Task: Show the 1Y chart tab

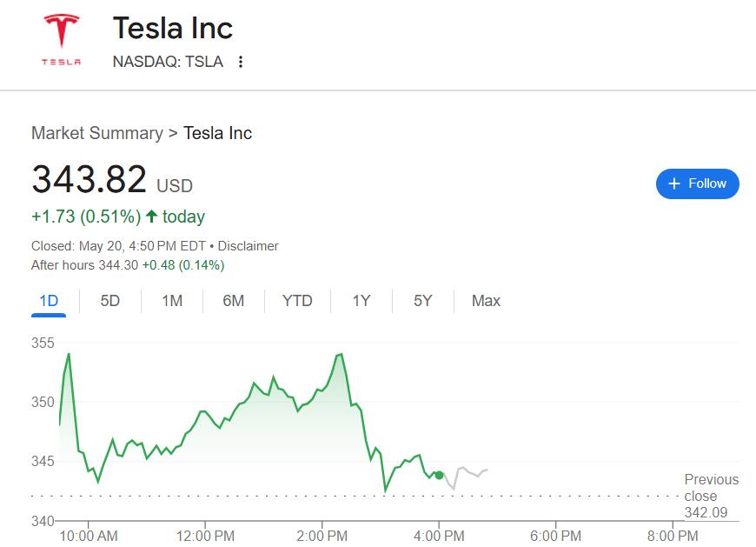Action: click(x=361, y=301)
